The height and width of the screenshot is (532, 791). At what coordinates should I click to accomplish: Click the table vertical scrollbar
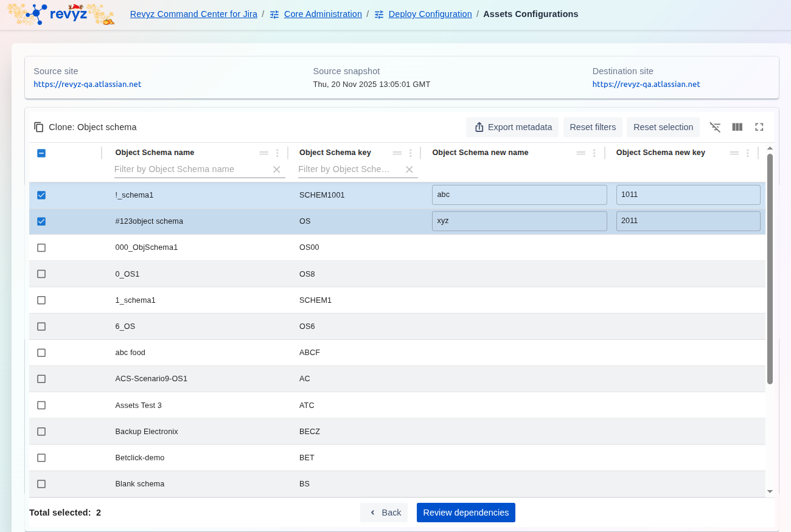(770, 269)
